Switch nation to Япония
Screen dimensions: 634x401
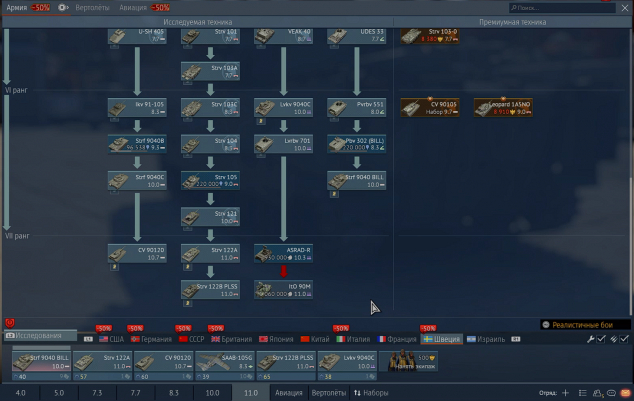[x=276, y=339]
